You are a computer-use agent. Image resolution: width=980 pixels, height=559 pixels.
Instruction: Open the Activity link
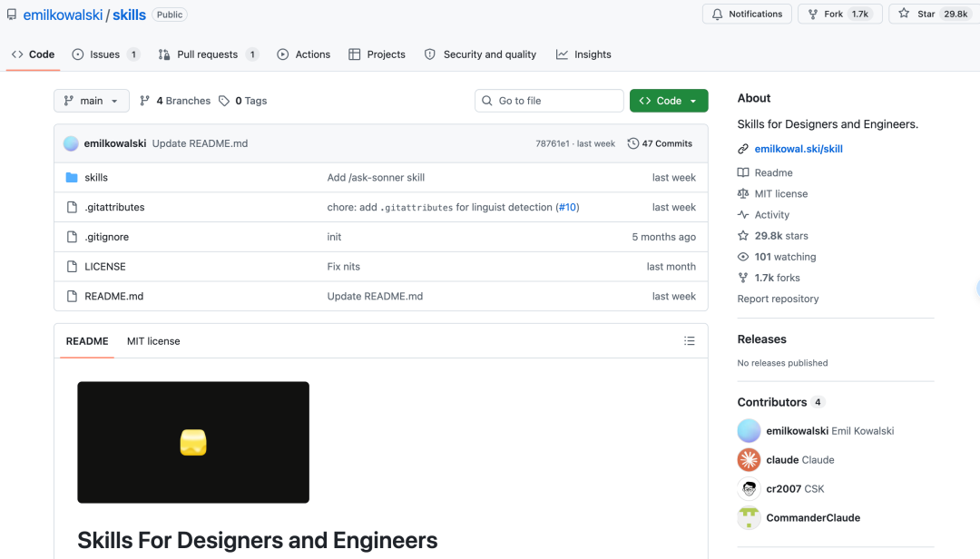point(771,214)
